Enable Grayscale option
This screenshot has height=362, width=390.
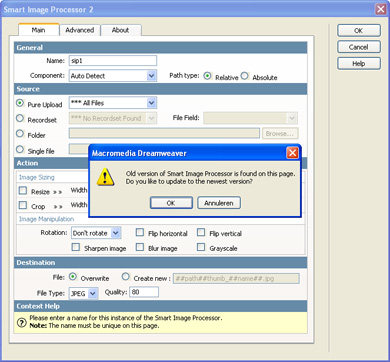(x=201, y=247)
